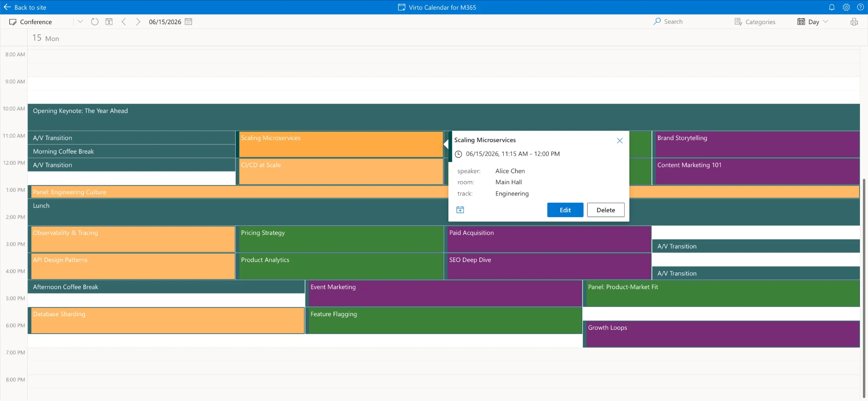The width and height of the screenshot is (868, 401).
Task: Click the Delete button in the popup
Action: point(606,210)
